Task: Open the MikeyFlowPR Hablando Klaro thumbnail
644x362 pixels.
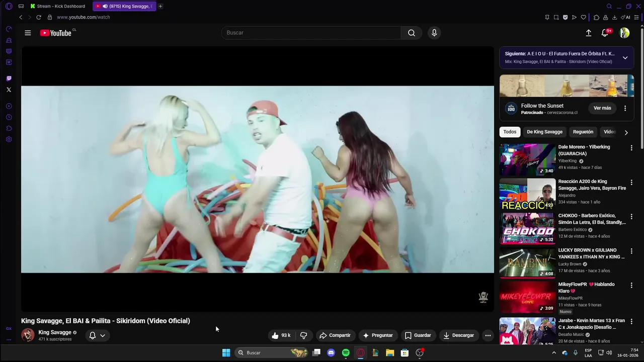Action: click(527, 297)
